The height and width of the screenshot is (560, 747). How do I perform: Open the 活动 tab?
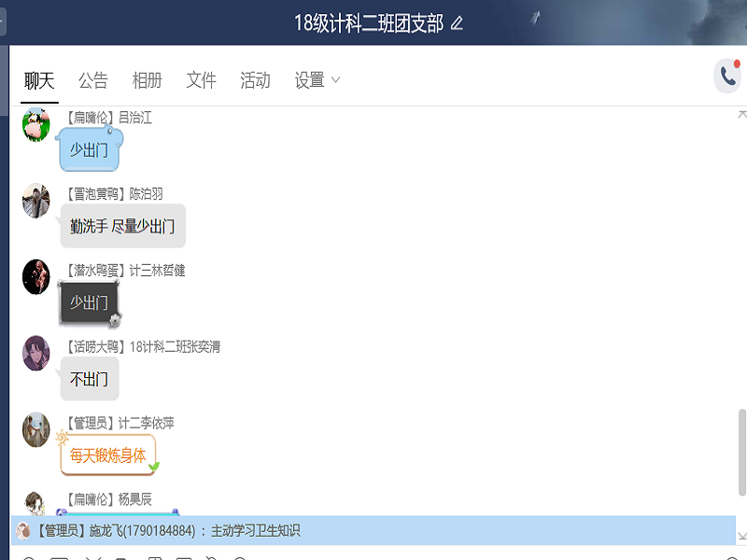tap(255, 80)
